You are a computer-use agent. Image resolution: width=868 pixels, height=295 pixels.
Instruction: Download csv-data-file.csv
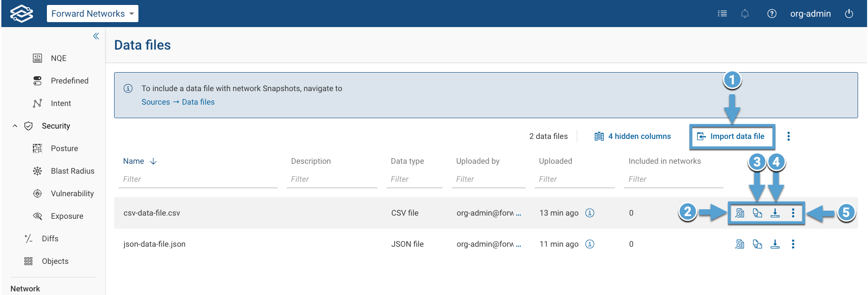775,213
